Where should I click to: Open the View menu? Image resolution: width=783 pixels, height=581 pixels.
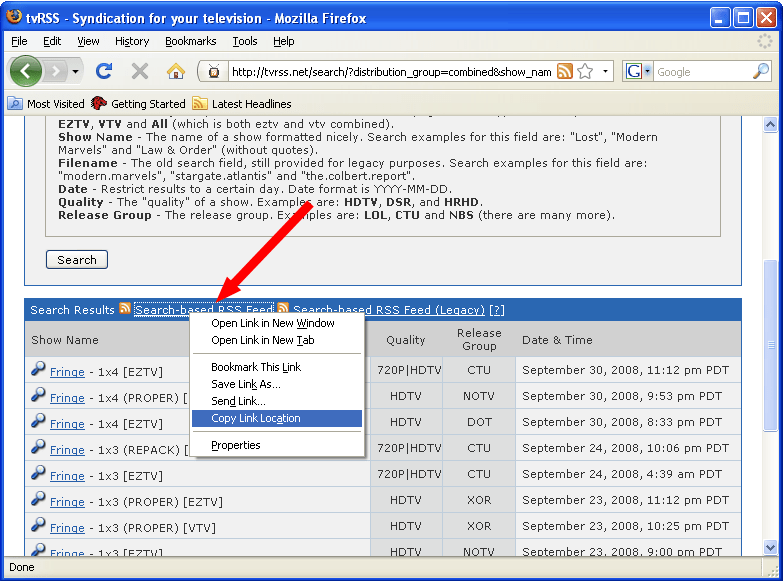[x=88, y=41]
